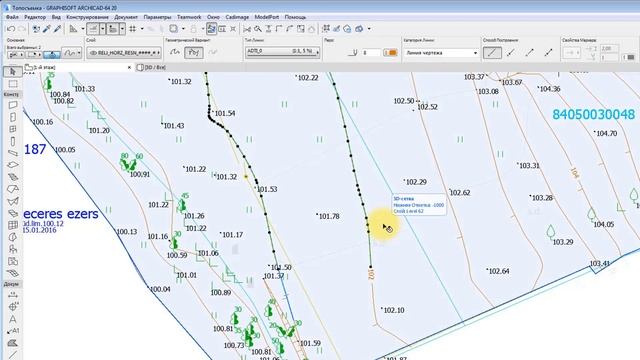
Task: Select the Fill tool in the toolbox
Action: pos(13,343)
